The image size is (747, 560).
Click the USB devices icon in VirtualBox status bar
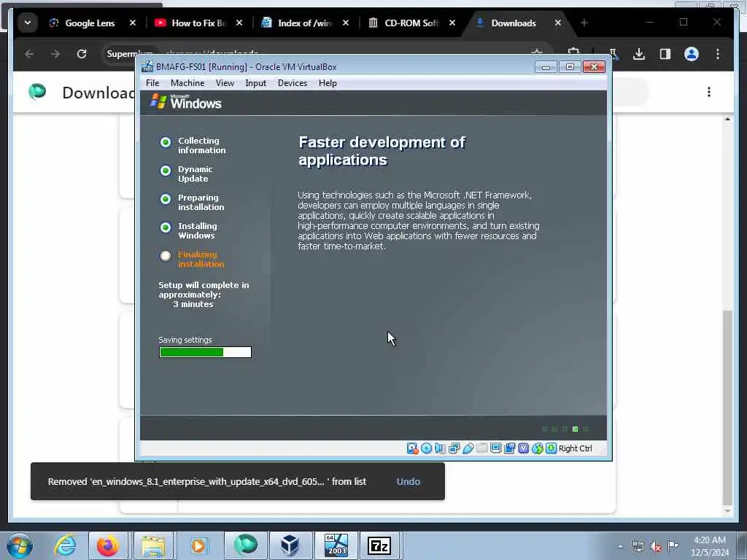pos(468,448)
